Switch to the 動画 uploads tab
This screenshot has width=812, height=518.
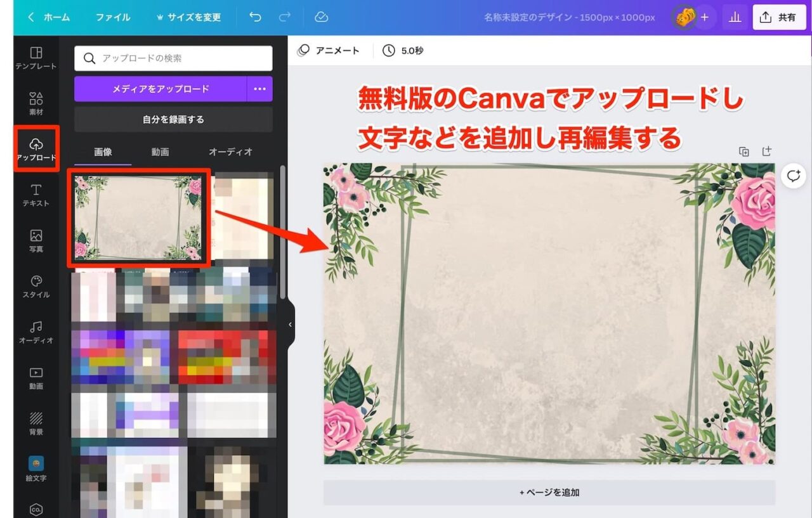tap(160, 152)
